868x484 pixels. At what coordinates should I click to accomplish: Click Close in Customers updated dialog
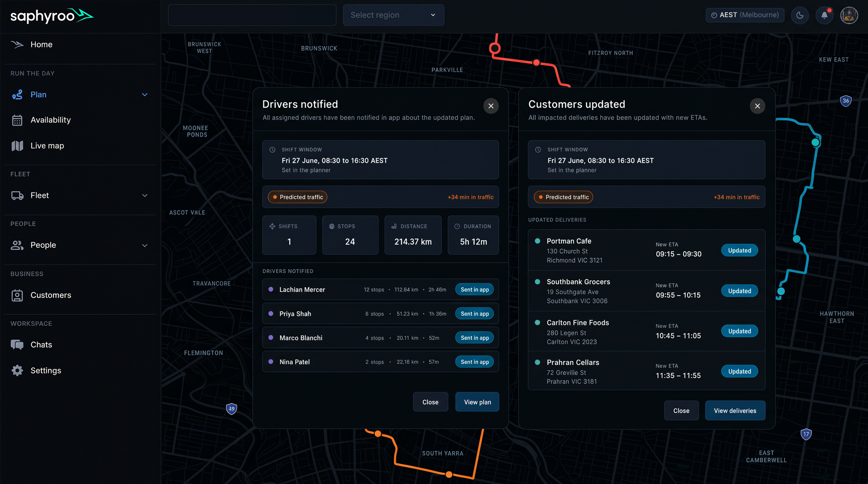pos(681,411)
